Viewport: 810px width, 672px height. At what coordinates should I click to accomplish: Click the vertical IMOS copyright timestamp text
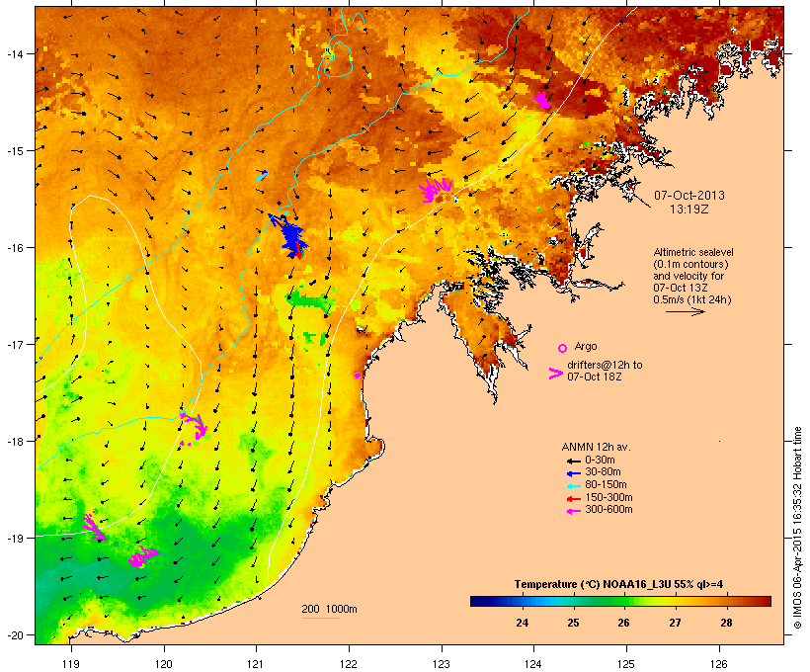tap(797, 528)
